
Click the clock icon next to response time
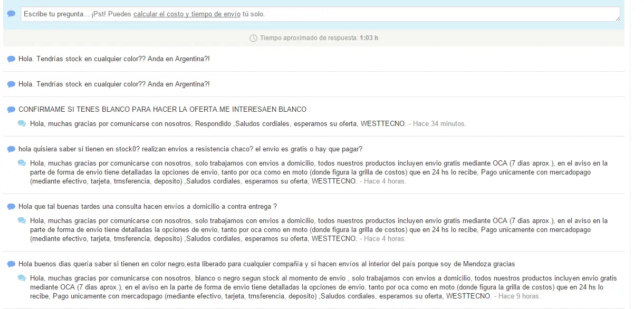coord(253,37)
